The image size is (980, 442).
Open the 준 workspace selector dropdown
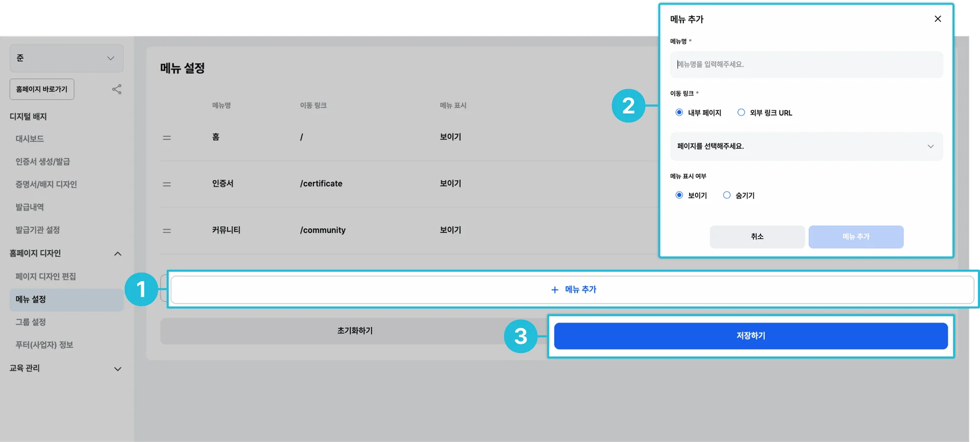coord(66,58)
